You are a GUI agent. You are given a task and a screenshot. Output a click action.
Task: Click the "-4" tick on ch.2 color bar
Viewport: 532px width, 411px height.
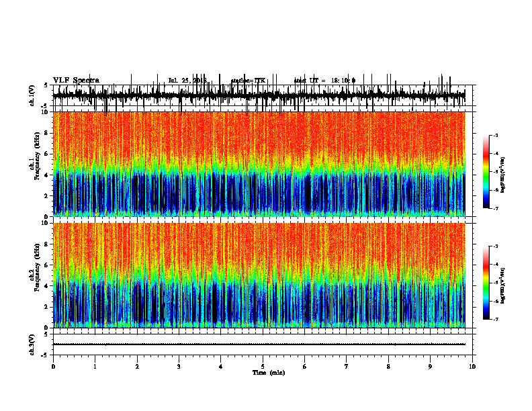[x=496, y=265]
